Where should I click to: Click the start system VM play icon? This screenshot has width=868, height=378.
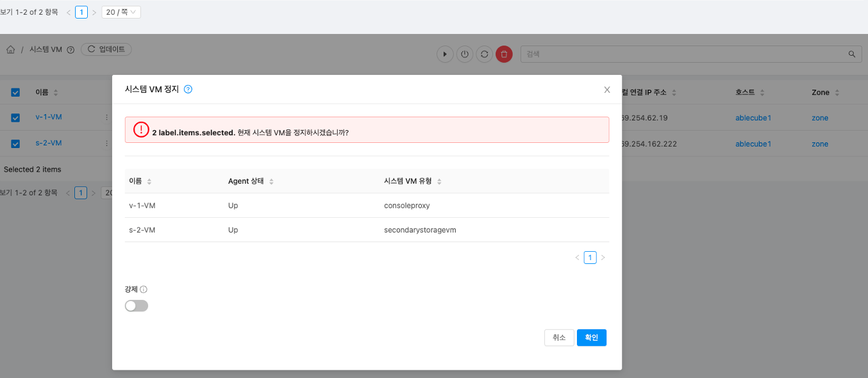pyautogui.click(x=445, y=54)
